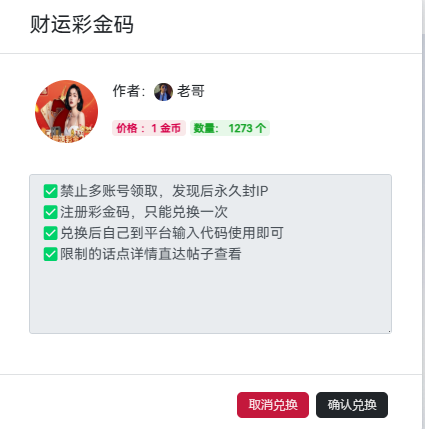This screenshot has width=425, height=429.
Task: Click the pink 价格 1 金币 badge
Action: 149,128
